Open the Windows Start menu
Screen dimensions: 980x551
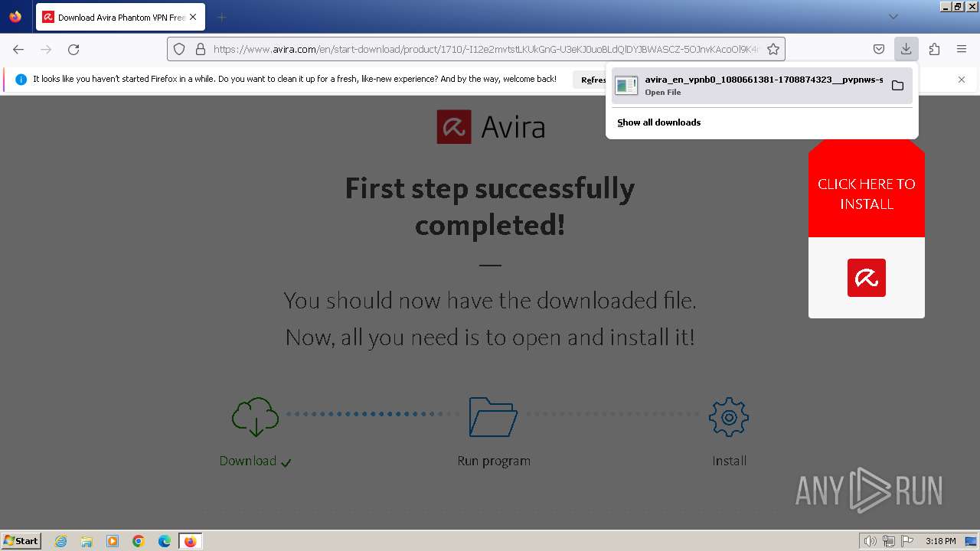coord(21,540)
